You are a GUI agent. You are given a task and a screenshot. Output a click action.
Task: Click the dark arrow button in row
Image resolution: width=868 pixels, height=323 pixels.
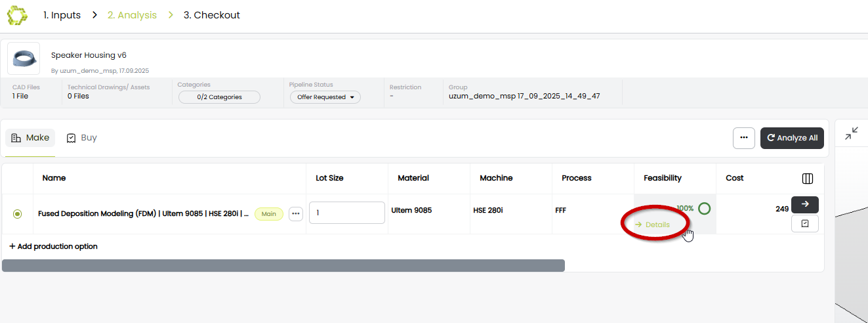pos(804,204)
